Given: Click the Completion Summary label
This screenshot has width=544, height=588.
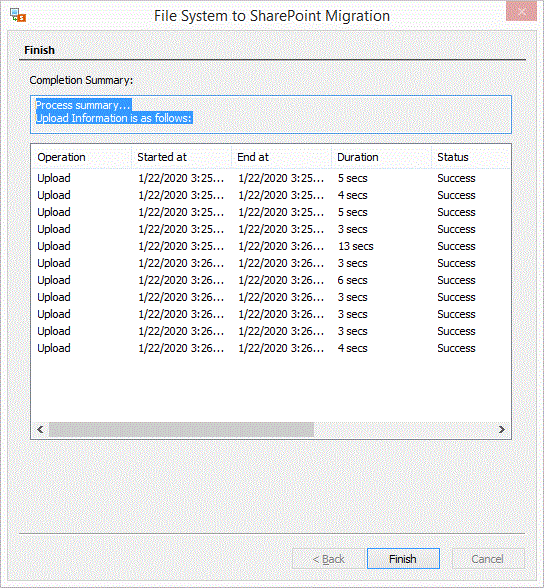Looking at the screenshot, I should coord(81,80).
